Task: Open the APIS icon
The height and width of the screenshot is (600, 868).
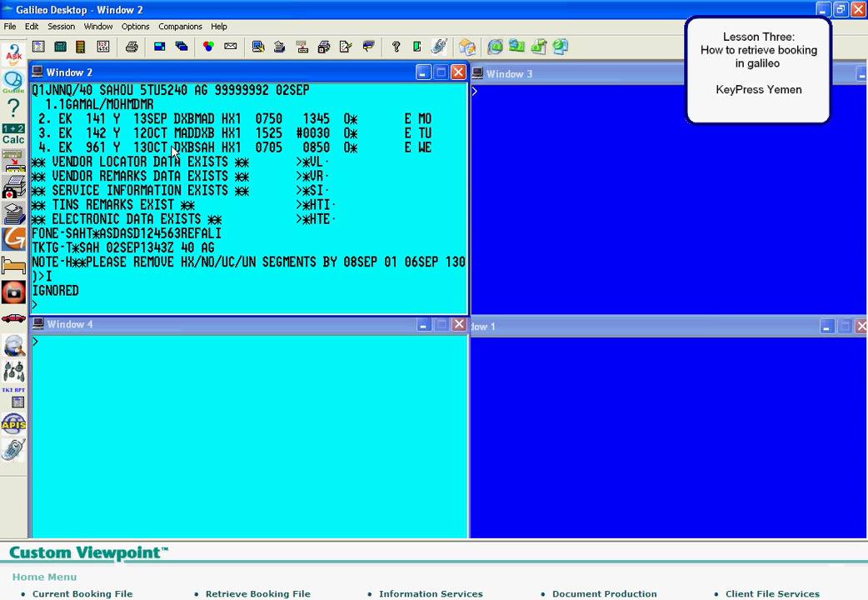Action: point(14,424)
